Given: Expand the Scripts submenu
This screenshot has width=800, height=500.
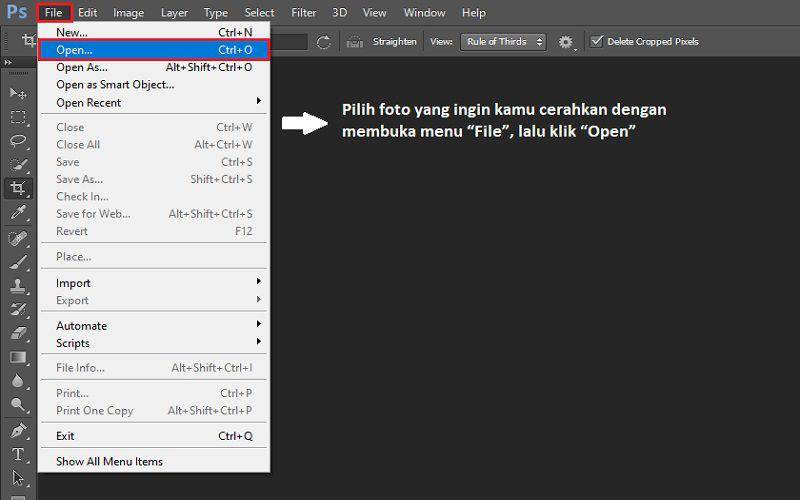Looking at the screenshot, I should (153, 343).
